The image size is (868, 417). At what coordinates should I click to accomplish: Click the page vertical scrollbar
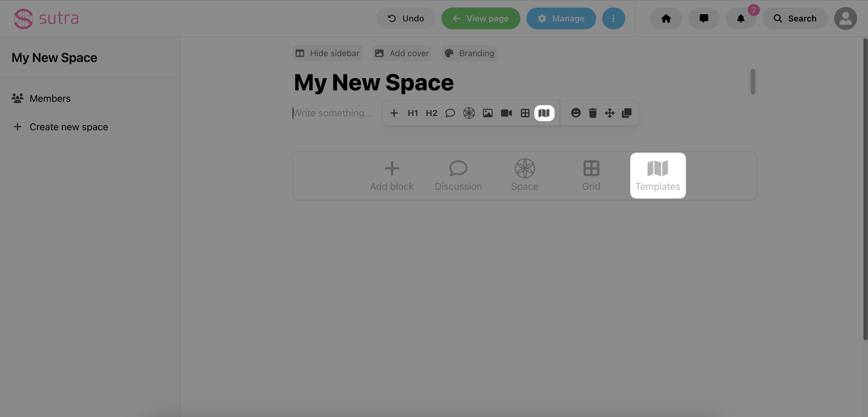pyautogui.click(x=865, y=189)
